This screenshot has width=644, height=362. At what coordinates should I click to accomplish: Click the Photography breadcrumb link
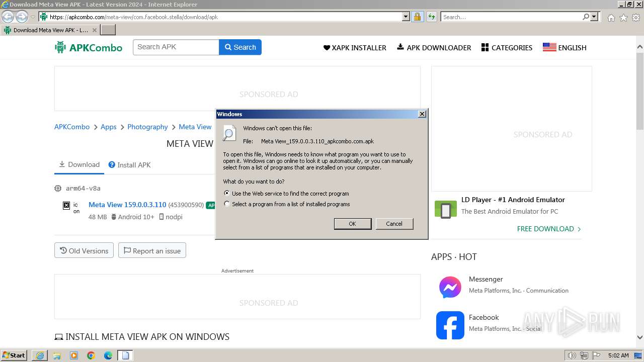click(x=147, y=127)
